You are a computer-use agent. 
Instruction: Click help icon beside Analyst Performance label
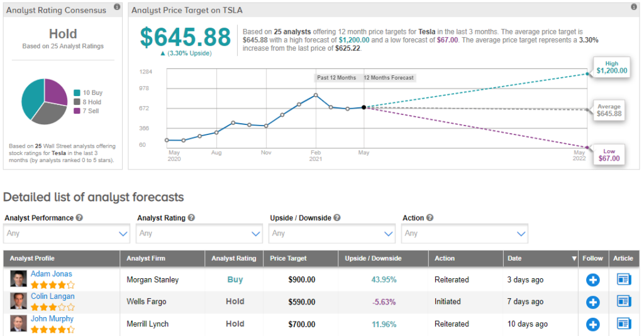pyautogui.click(x=79, y=218)
